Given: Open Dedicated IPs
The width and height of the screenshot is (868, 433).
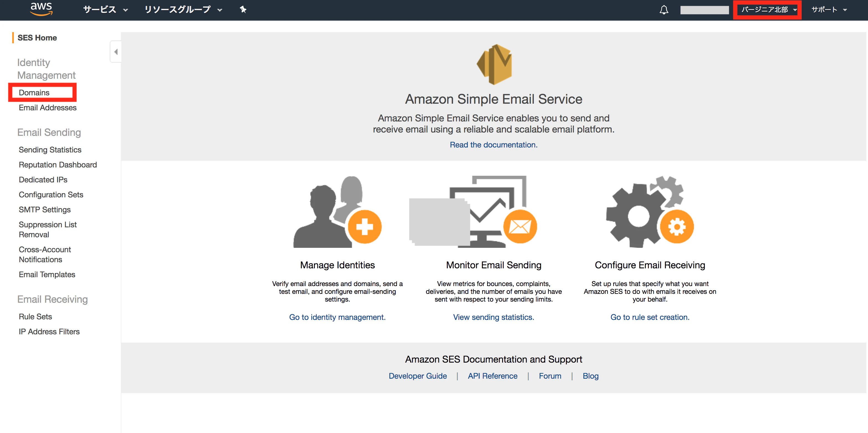Looking at the screenshot, I should 43,180.
